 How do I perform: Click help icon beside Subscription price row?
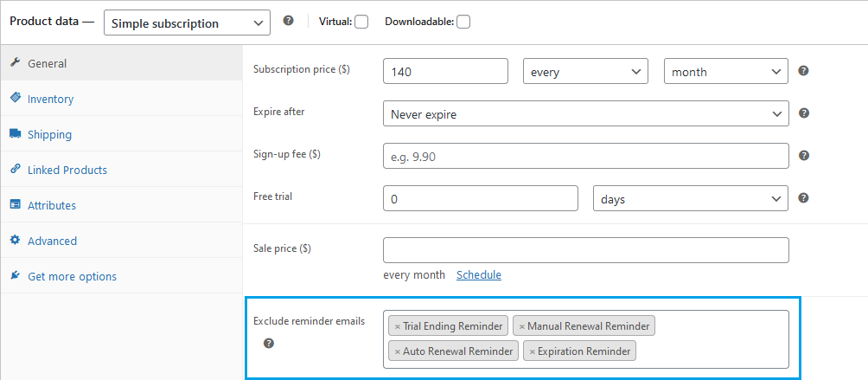click(x=803, y=71)
